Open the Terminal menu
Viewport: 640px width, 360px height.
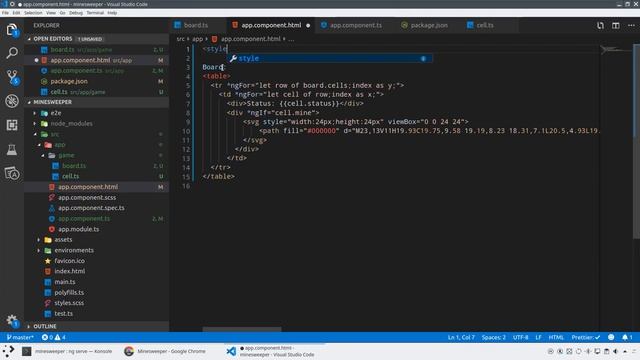pos(95,13)
